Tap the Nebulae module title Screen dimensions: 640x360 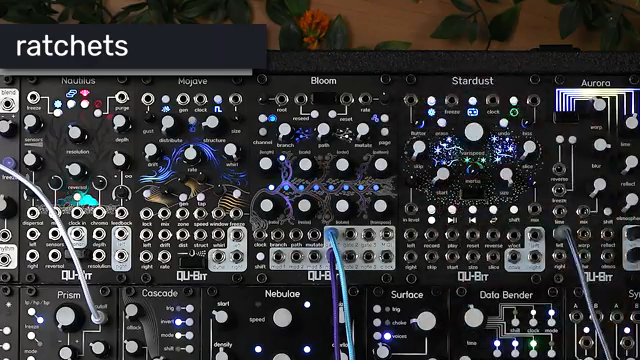[x=282, y=294]
